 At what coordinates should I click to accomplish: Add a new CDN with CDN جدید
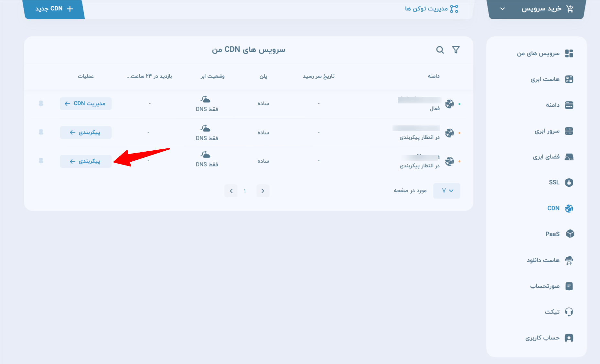pos(54,9)
